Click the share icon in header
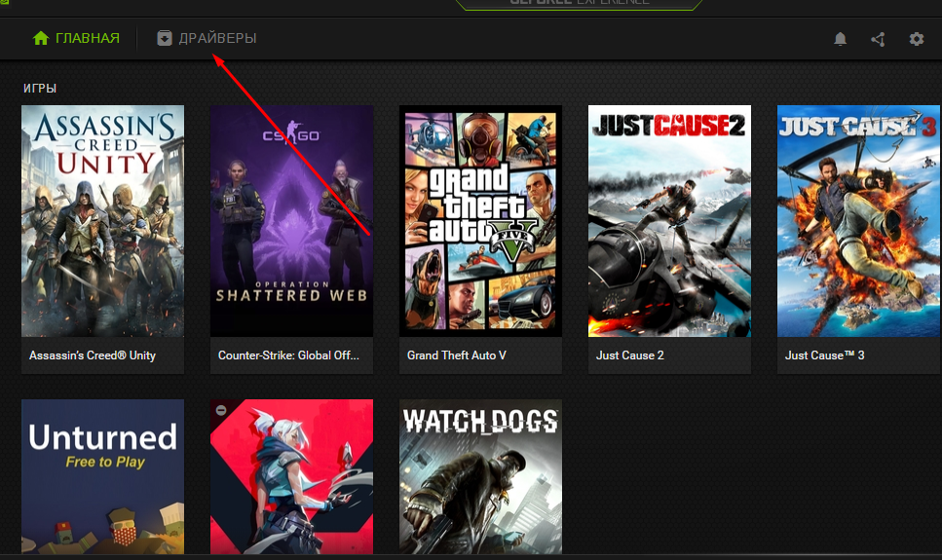This screenshot has height=560, width=942. pyautogui.click(x=878, y=39)
